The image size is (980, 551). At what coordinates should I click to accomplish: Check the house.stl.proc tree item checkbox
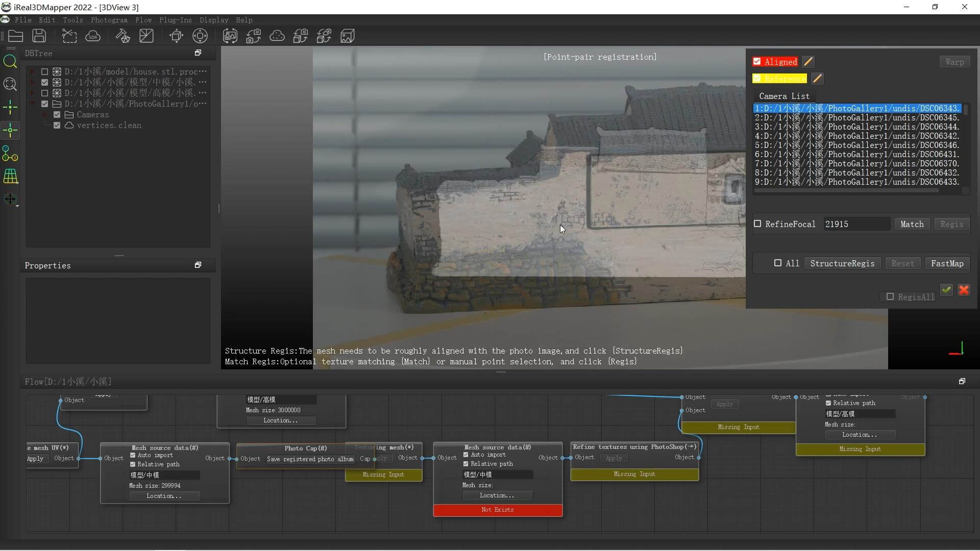(x=45, y=71)
